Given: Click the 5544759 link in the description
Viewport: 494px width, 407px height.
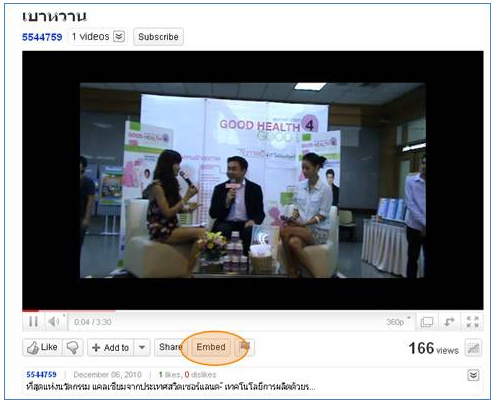Looking at the screenshot, I should click(41, 375).
